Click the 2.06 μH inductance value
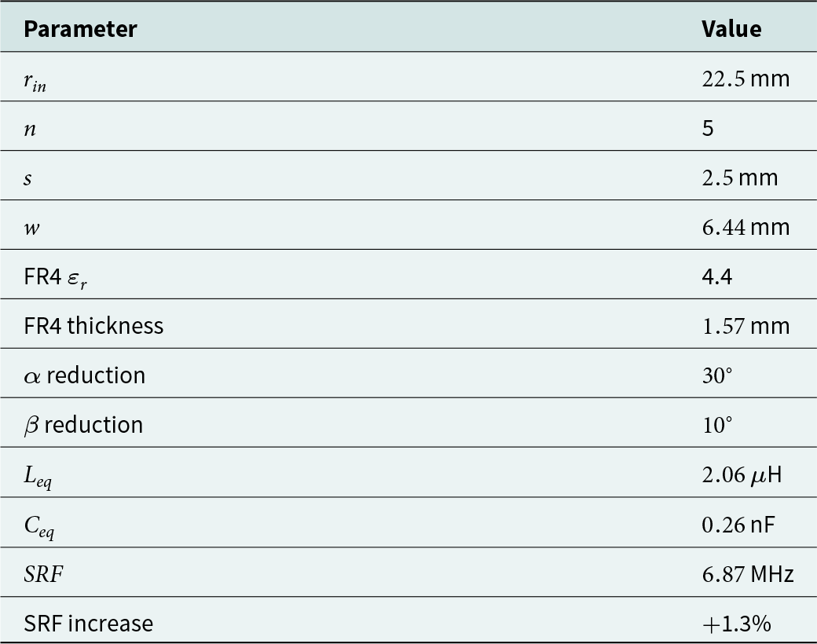 click(x=742, y=474)
